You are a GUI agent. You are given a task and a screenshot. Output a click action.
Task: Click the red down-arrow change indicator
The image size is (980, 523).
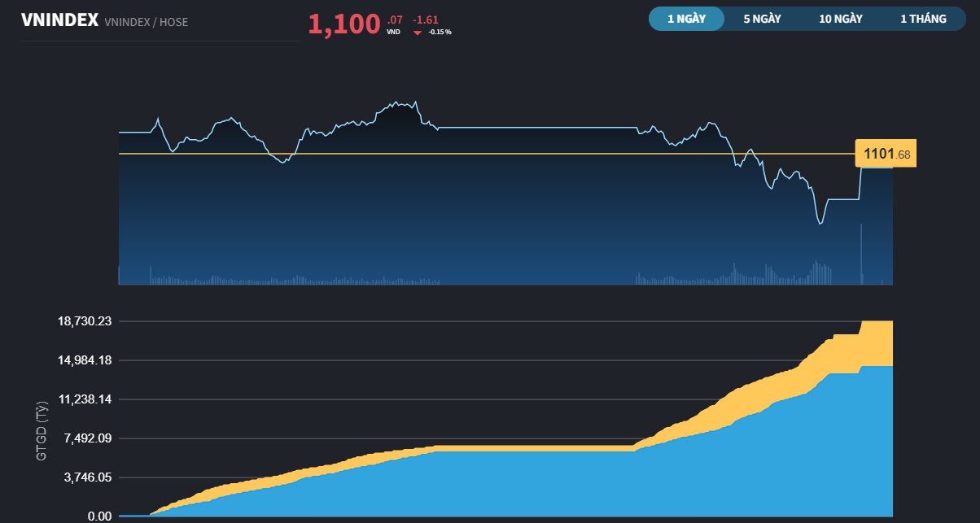pos(418,33)
